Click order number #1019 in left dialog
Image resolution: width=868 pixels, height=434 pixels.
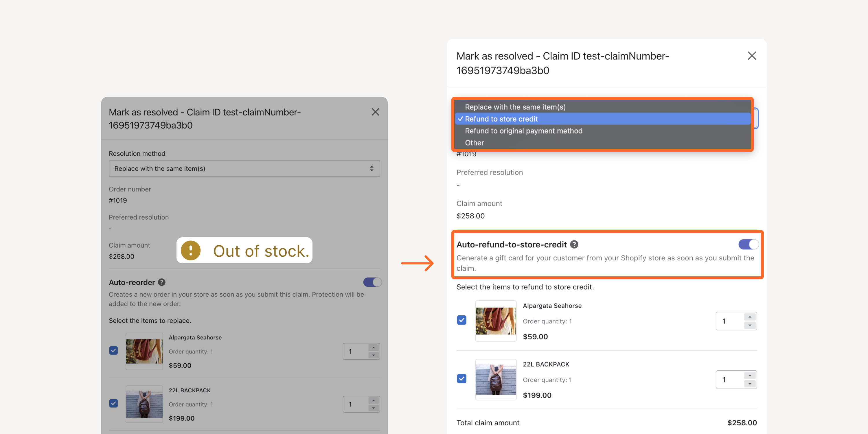click(x=118, y=200)
